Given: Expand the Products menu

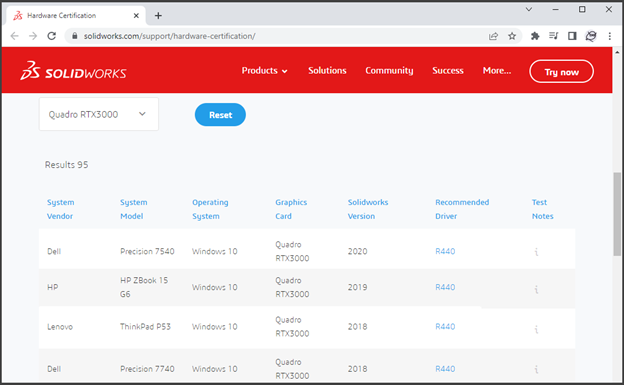Looking at the screenshot, I should [x=264, y=71].
